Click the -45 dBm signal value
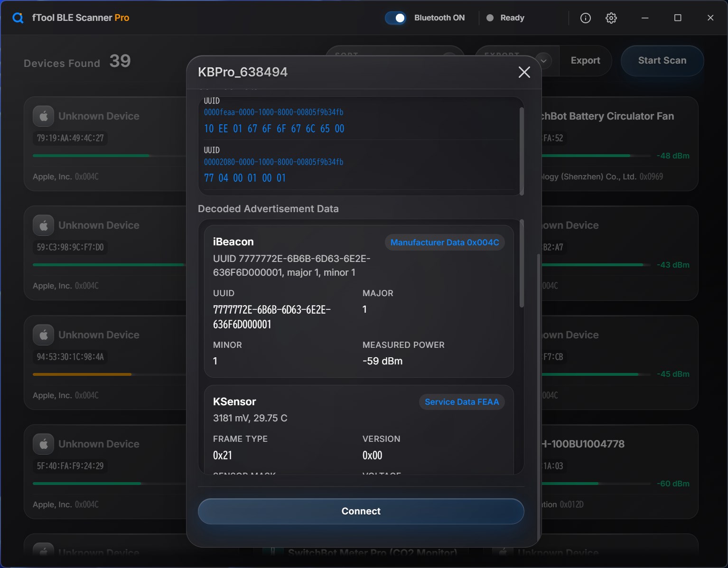The width and height of the screenshot is (728, 568). point(673,374)
